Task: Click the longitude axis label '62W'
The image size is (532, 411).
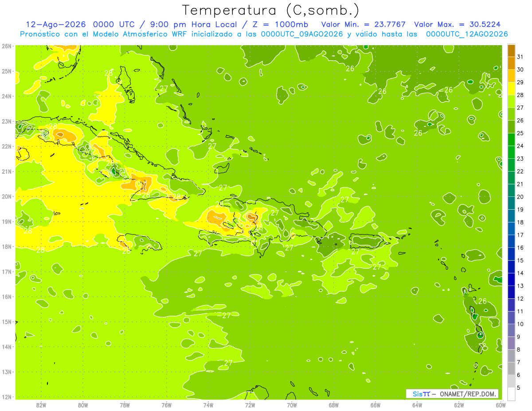Action: 459,405
